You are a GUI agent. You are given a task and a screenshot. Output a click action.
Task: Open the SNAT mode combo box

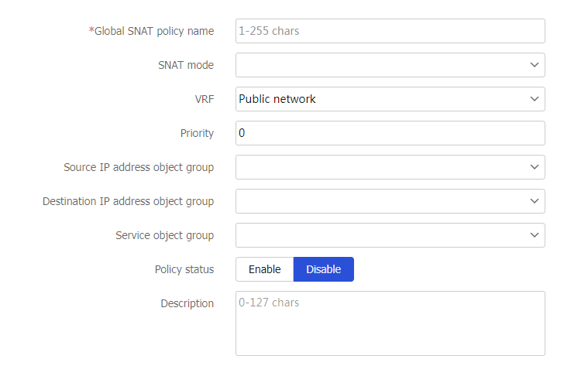pyautogui.click(x=380, y=65)
